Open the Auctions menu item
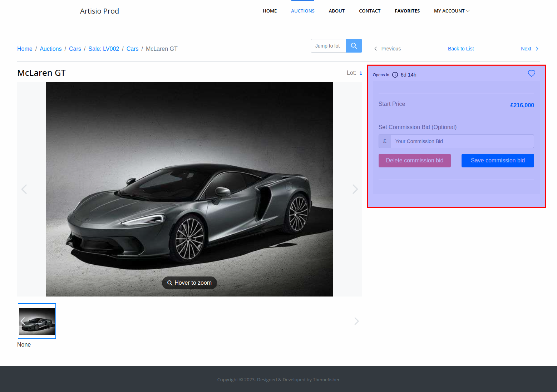 [x=303, y=11]
